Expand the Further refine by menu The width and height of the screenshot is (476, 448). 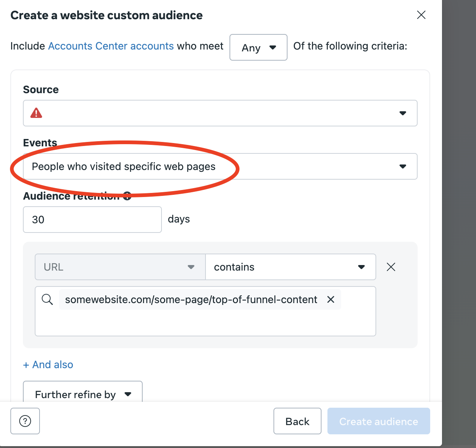(83, 394)
